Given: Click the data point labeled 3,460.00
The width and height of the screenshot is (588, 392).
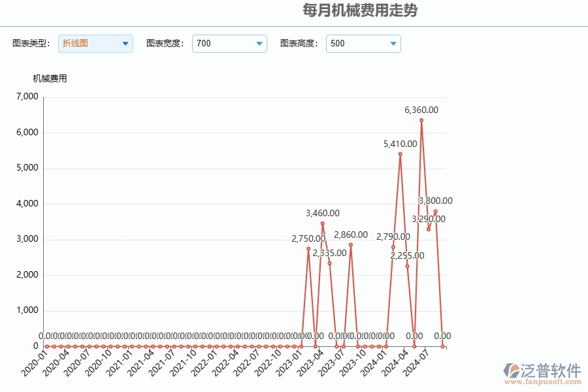Looking at the screenshot, I should point(321,223).
